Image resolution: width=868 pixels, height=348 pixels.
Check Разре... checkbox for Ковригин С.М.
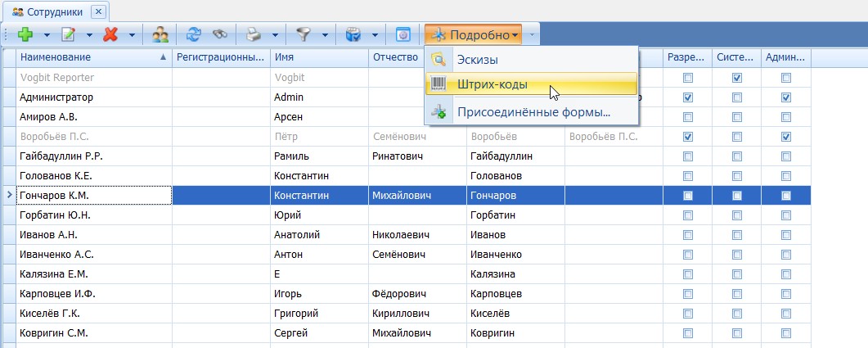pos(687,333)
